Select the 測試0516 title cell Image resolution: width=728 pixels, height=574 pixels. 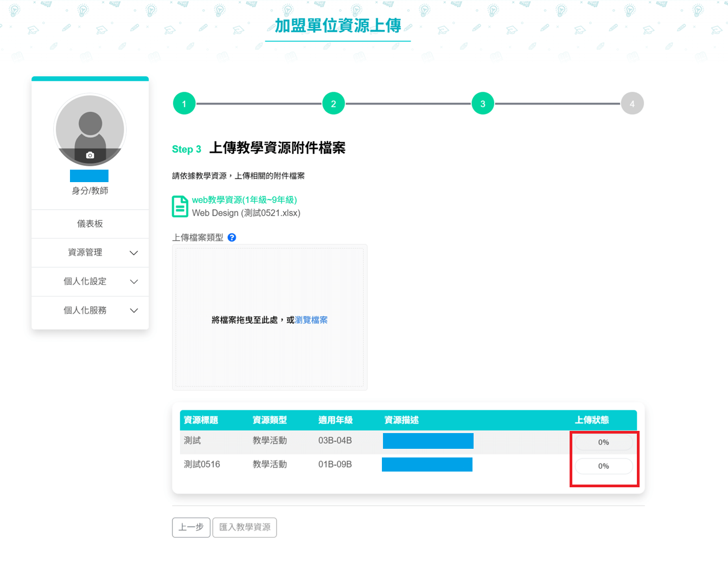click(x=202, y=465)
